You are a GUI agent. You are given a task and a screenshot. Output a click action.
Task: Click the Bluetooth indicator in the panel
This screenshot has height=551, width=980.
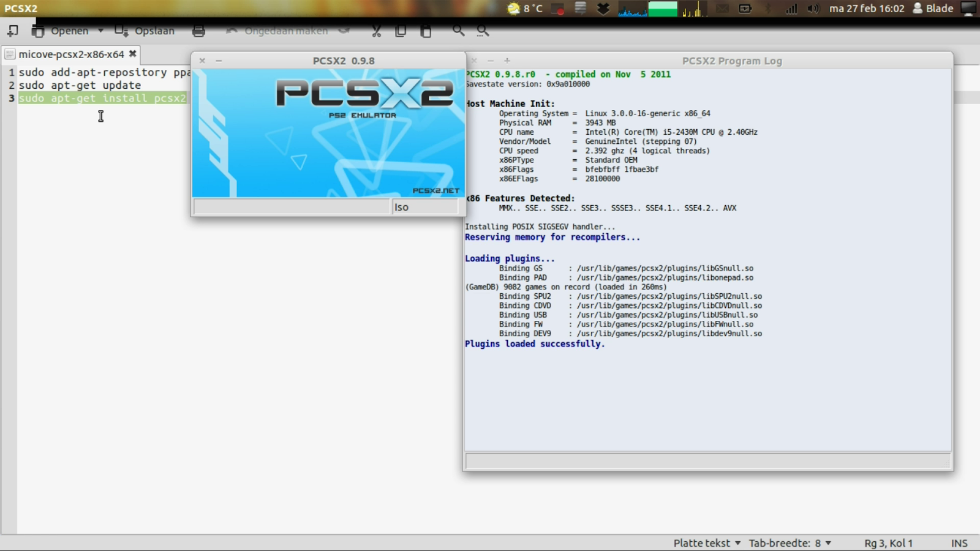point(768,9)
